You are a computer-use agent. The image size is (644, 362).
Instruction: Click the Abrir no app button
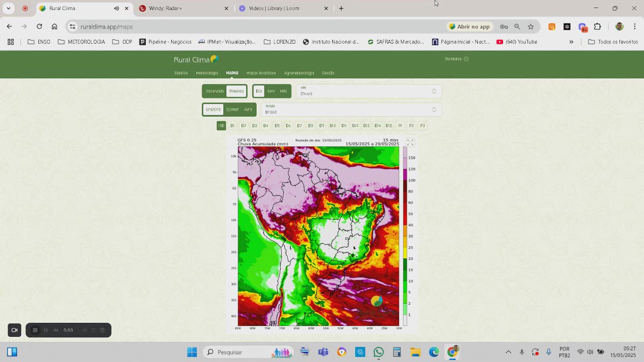pyautogui.click(x=469, y=27)
